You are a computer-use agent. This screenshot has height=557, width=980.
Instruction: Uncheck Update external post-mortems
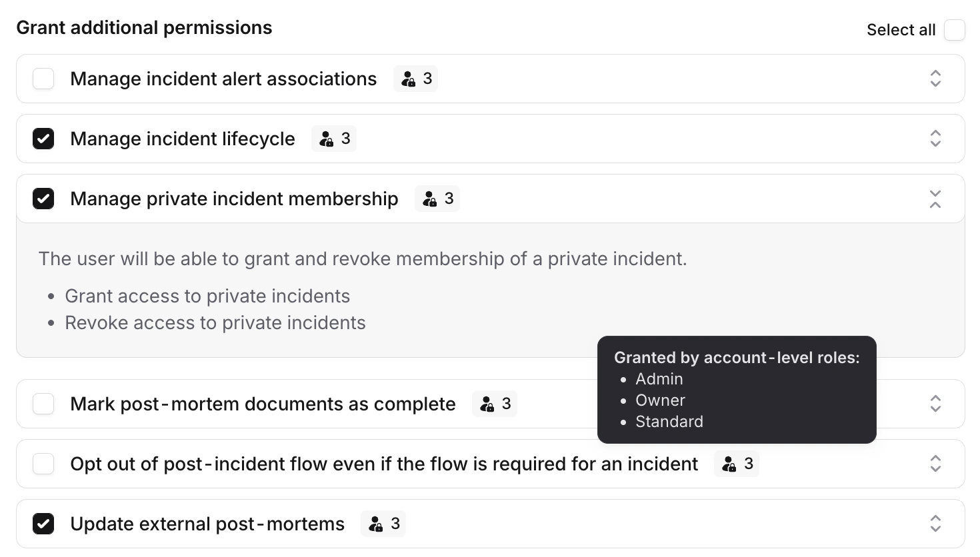[x=43, y=524]
